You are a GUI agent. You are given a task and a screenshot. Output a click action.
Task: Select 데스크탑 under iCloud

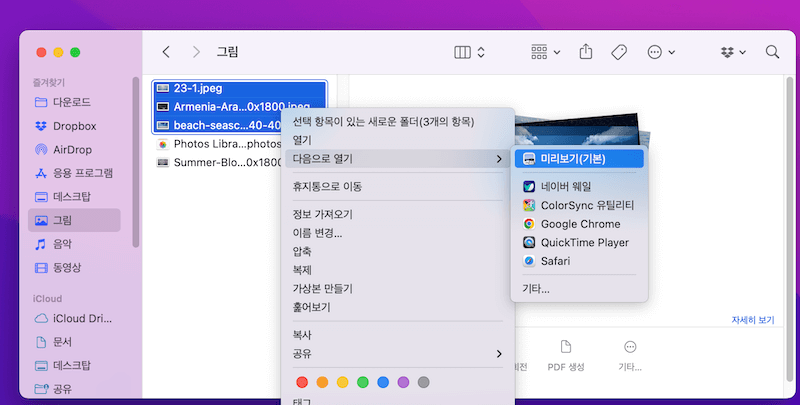74,365
